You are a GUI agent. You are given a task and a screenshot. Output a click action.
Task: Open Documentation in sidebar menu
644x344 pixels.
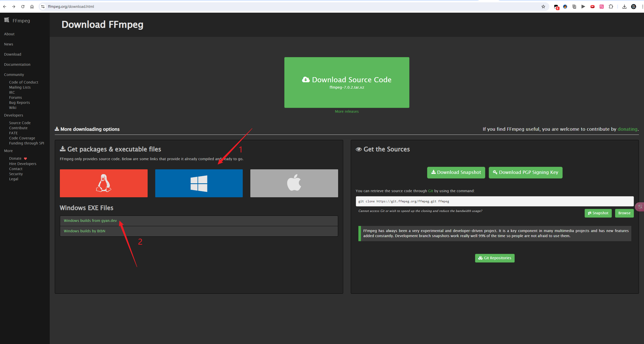17,64
